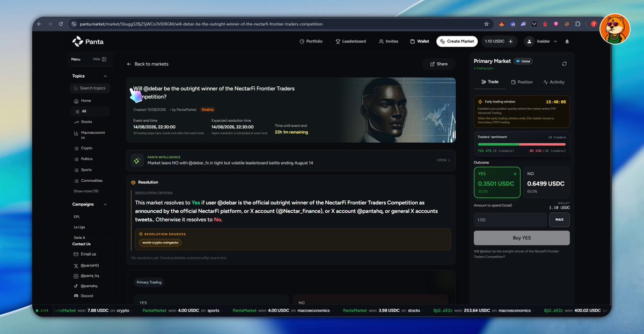
Task: Click the world-crypto-coingecko source tag
Action: (x=160, y=243)
